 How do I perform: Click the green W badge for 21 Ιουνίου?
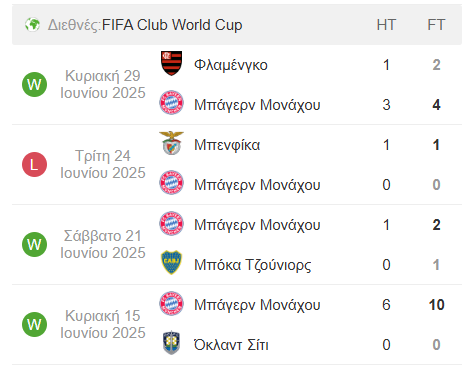tap(34, 244)
